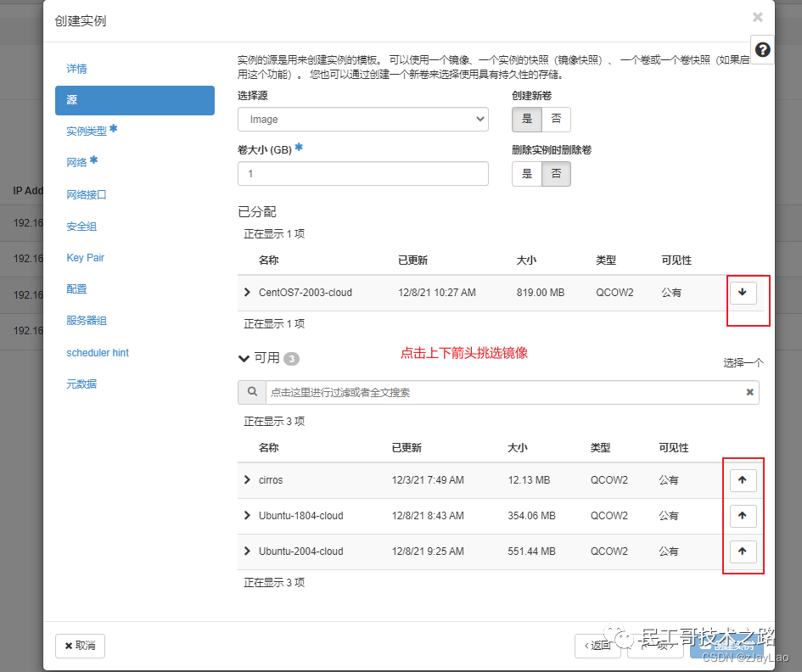The height and width of the screenshot is (672, 802).
Task: Go to the 实例类型 step
Action: pos(87,131)
